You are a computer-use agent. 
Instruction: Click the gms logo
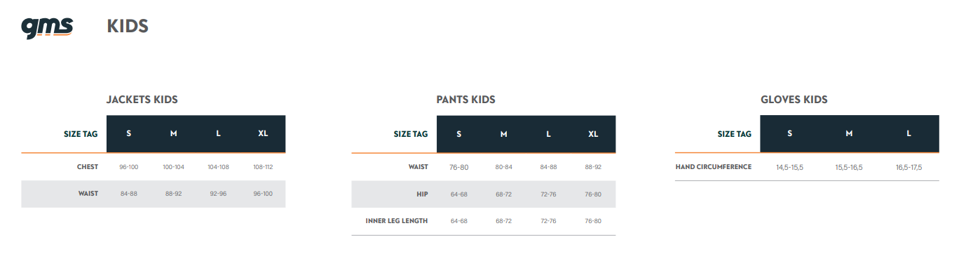pyautogui.click(x=47, y=27)
